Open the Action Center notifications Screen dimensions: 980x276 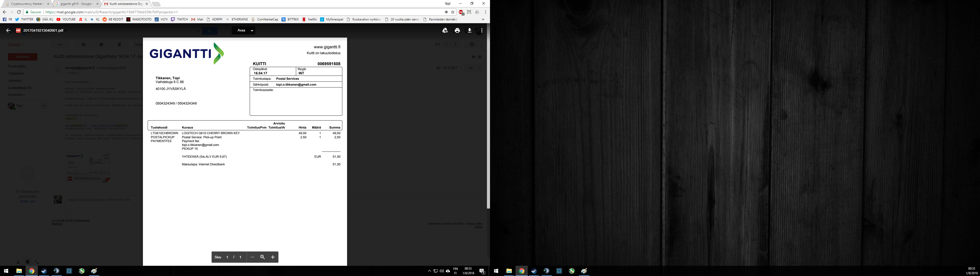tap(482, 271)
